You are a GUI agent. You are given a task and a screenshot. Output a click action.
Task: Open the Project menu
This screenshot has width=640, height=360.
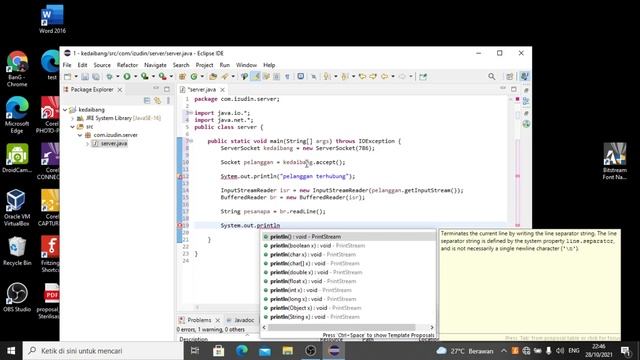coord(204,65)
